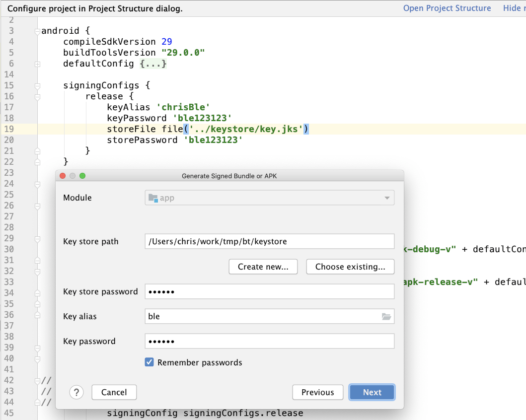Click the Key store password field
This screenshot has width=526, height=420.
(269, 291)
